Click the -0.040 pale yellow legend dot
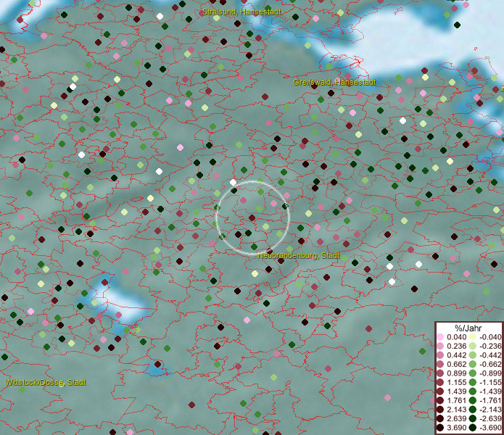The width and height of the screenshot is (504, 435). [473, 337]
